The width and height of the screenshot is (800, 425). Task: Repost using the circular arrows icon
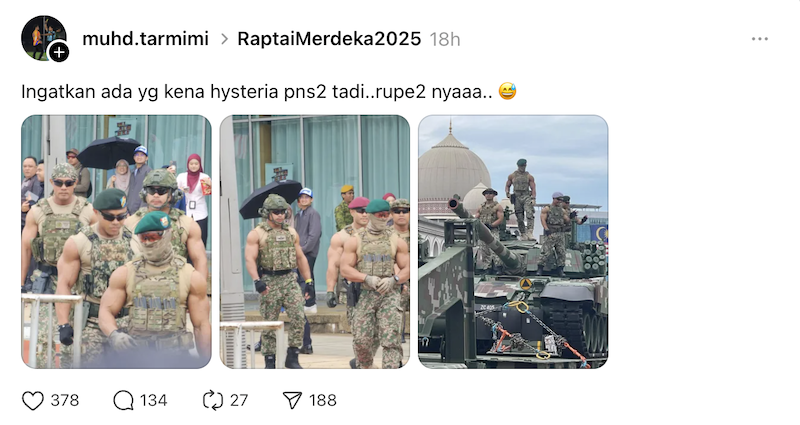213,401
